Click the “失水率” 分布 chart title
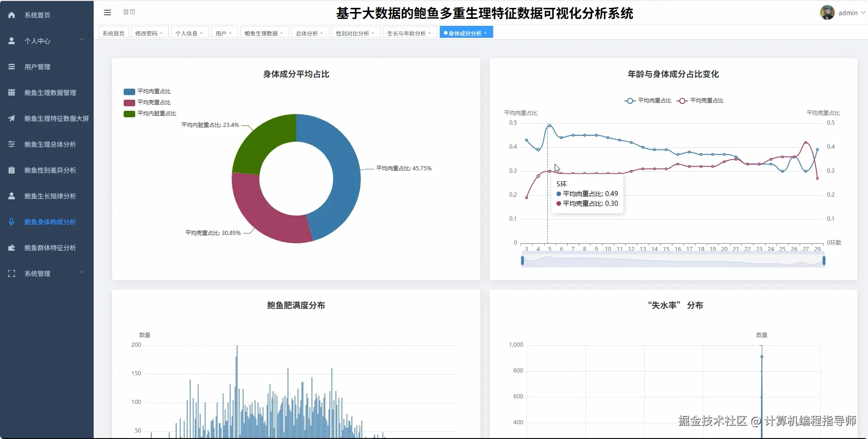 [x=676, y=306]
